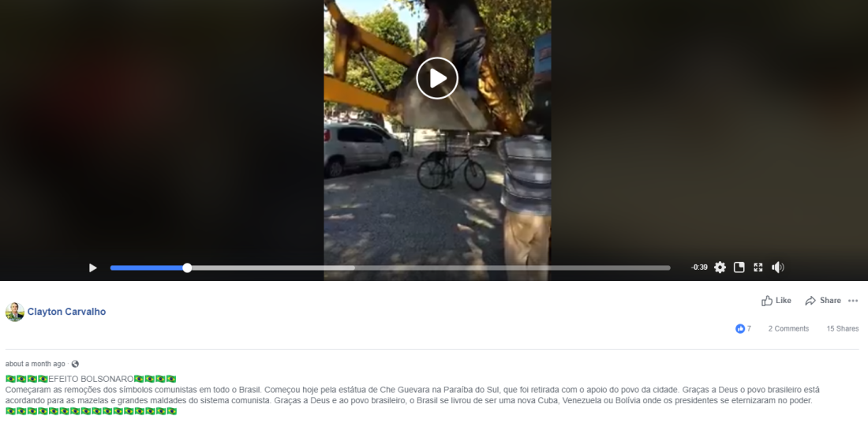Click the remaining time -0:39 label

point(699,268)
